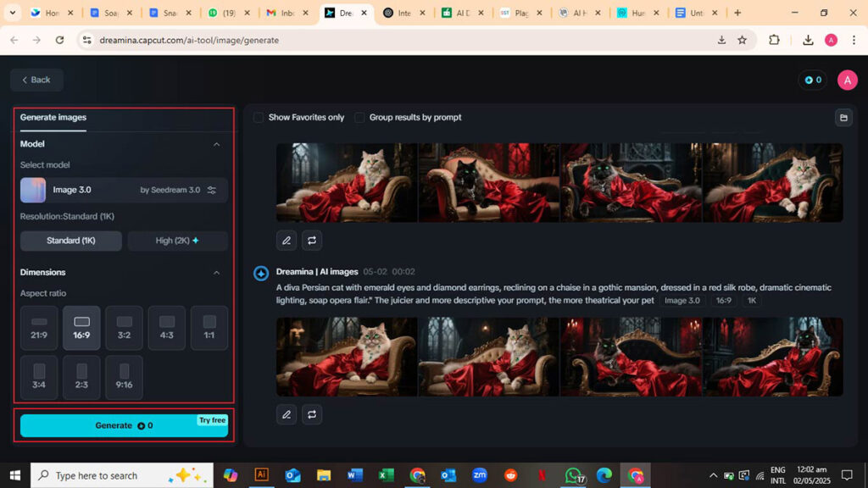The image size is (868, 488).
Task: Open last thumbnail in bottom image row
Action: coord(773,357)
